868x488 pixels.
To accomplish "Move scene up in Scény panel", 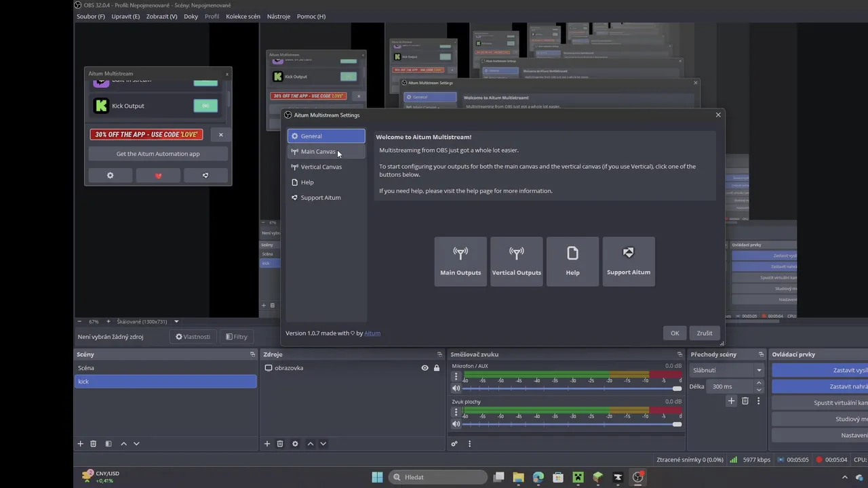I will point(123,444).
